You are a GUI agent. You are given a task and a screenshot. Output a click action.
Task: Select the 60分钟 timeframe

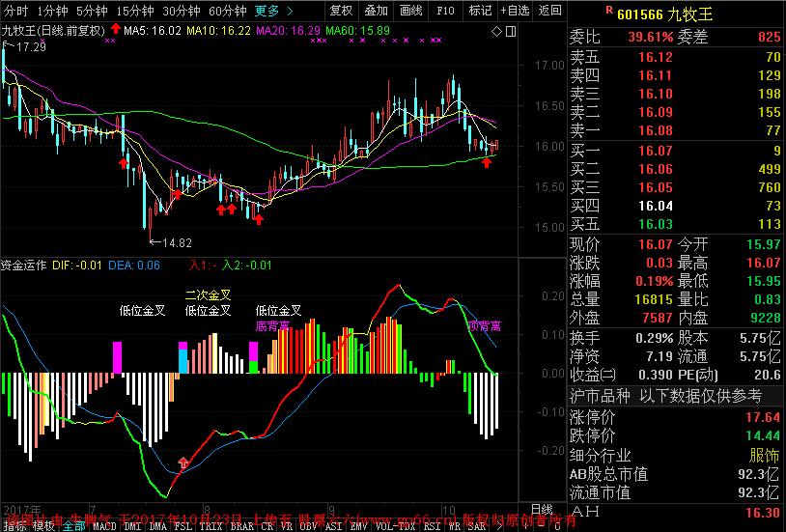tap(227, 11)
